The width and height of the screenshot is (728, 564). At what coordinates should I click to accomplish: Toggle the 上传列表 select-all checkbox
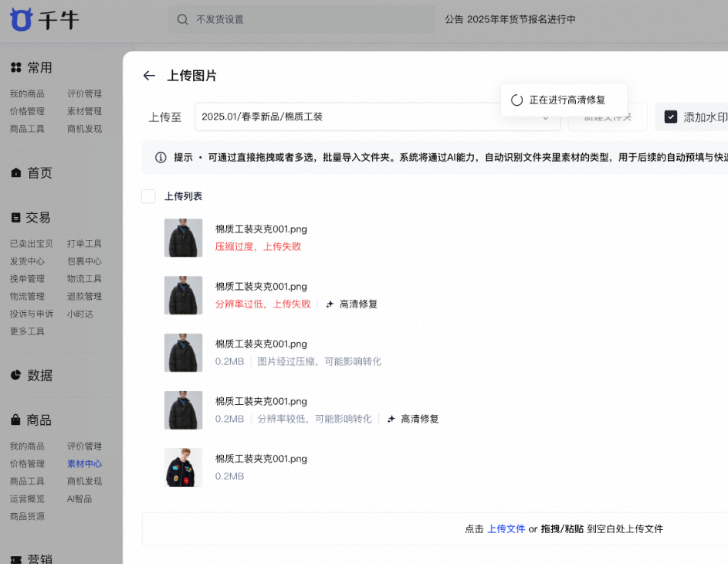[x=147, y=196]
